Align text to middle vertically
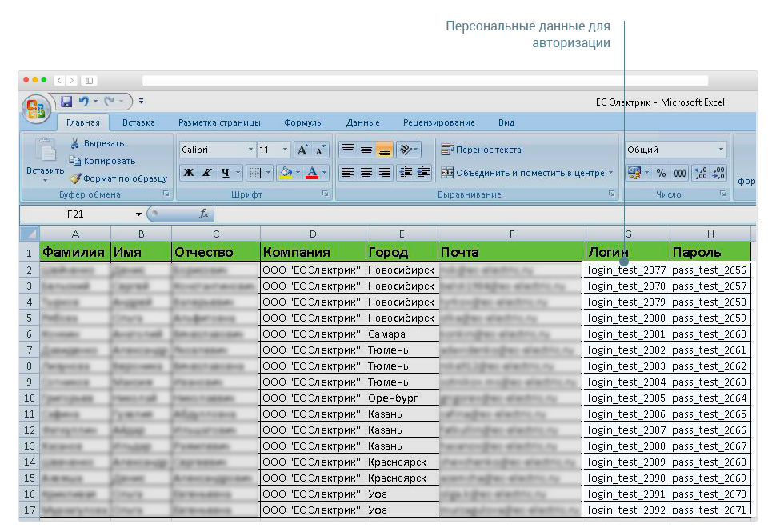776x532 pixels. [366, 149]
